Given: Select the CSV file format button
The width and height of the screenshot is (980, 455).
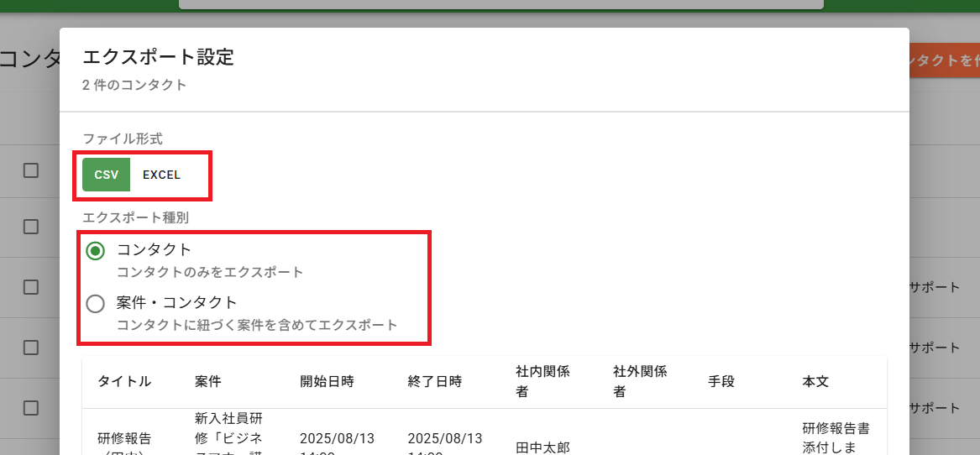Looking at the screenshot, I should pyautogui.click(x=106, y=175).
